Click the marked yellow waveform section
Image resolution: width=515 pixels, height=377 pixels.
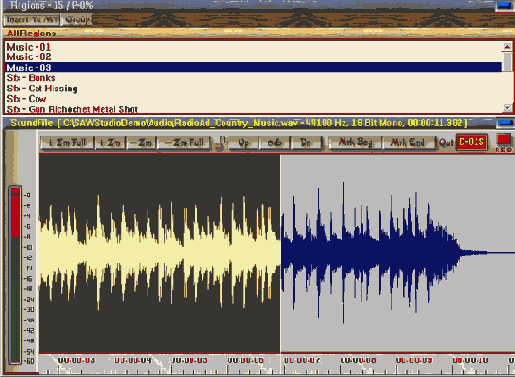coord(159,253)
